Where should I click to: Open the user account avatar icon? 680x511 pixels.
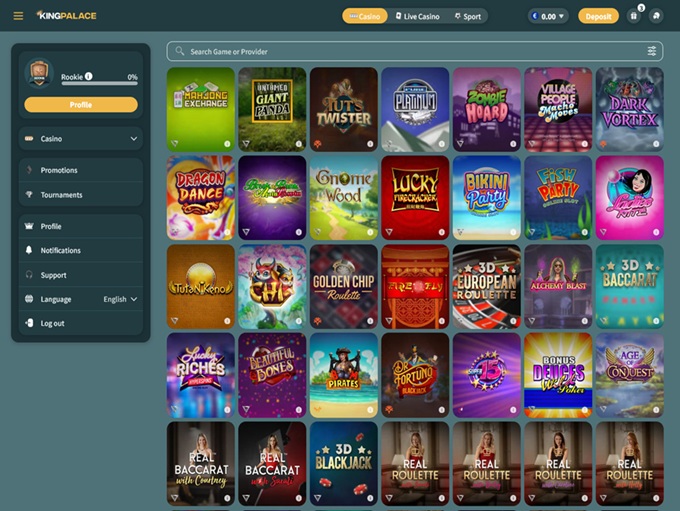(656, 16)
